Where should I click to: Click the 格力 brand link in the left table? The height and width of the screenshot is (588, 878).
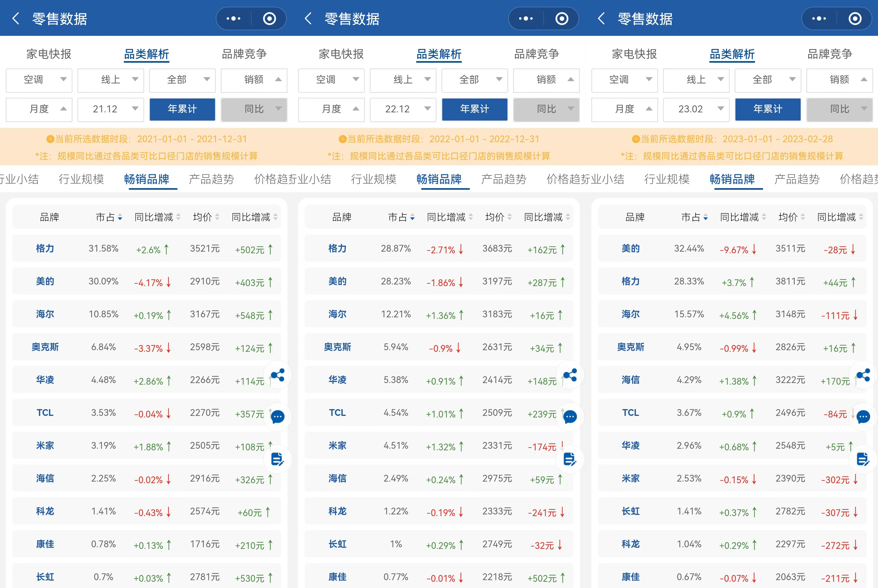[45, 248]
